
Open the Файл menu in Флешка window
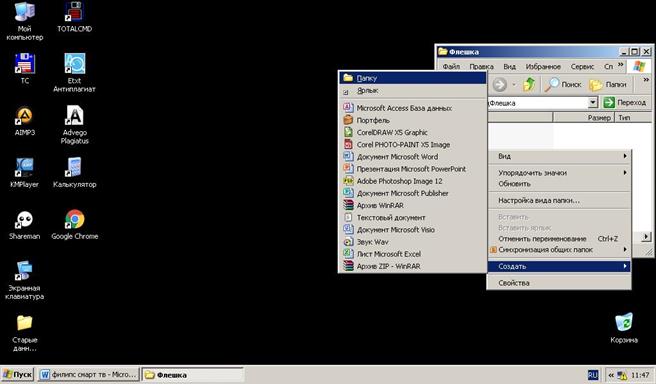pos(451,66)
